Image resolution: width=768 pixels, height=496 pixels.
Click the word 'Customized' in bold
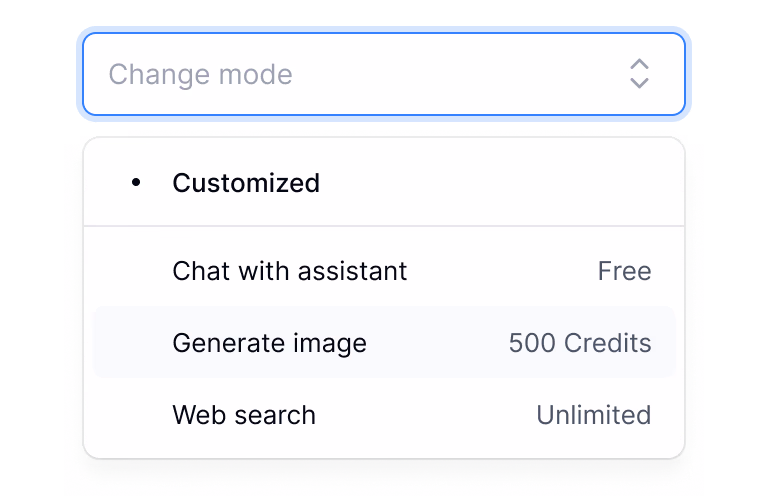click(246, 183)
